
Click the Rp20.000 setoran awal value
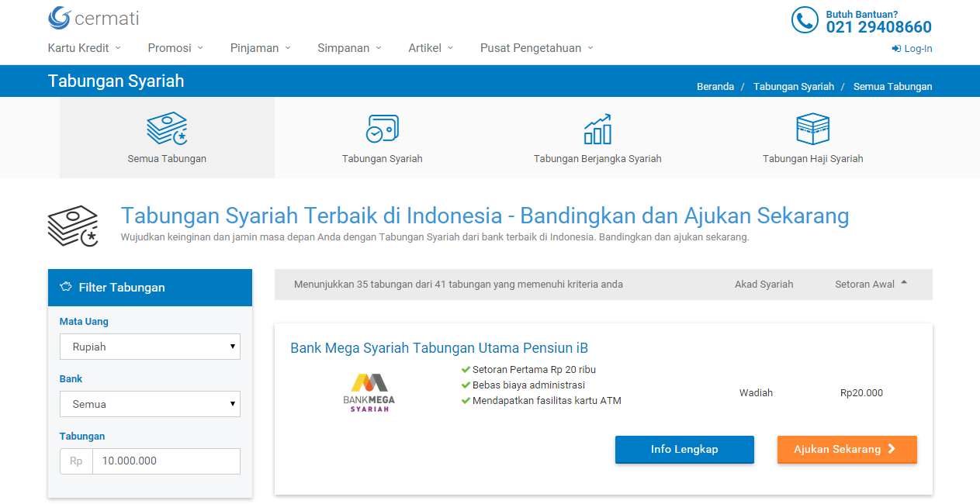pyautogui.click(x=861, y=393)
